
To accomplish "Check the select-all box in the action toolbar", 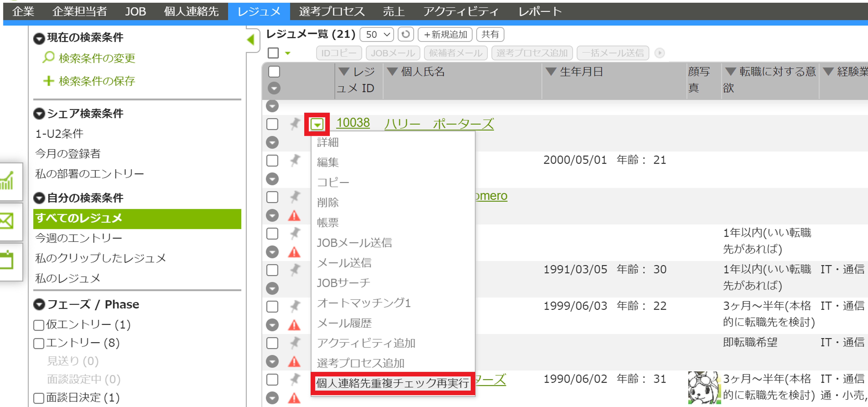I will (x=273, y=53).
